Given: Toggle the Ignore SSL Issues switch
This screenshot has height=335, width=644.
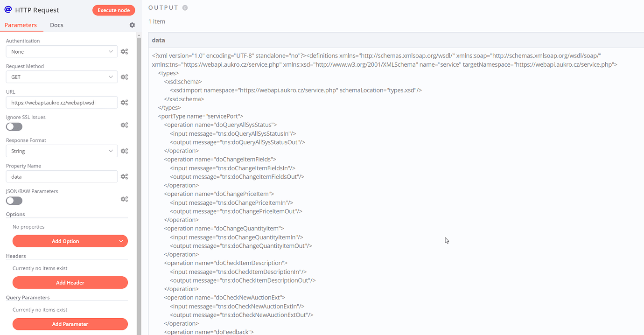Looking at the screenshot, I should 14,127.
